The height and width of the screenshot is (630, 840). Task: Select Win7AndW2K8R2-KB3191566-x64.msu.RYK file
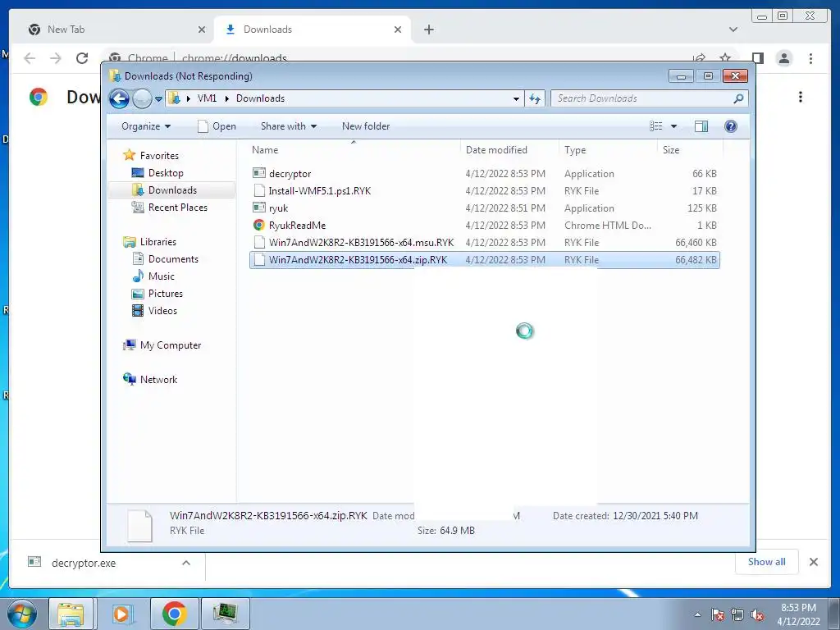[x=484, y=243]
